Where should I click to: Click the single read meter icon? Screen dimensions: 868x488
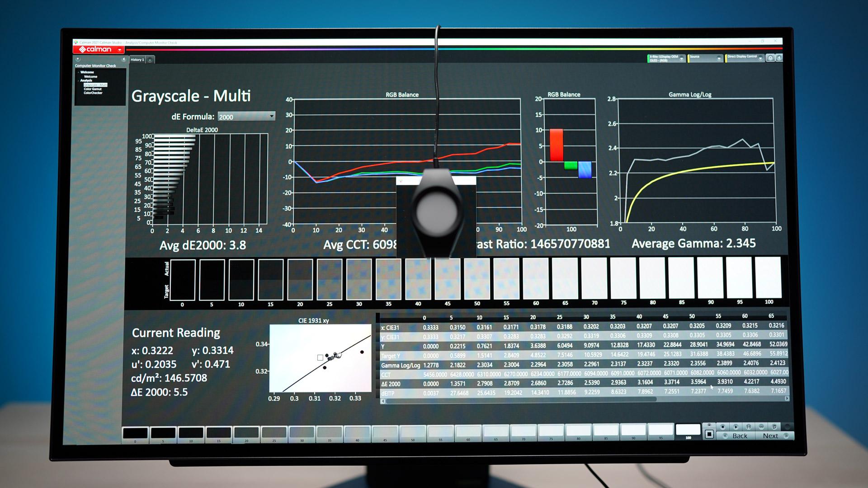pos(749,427)
